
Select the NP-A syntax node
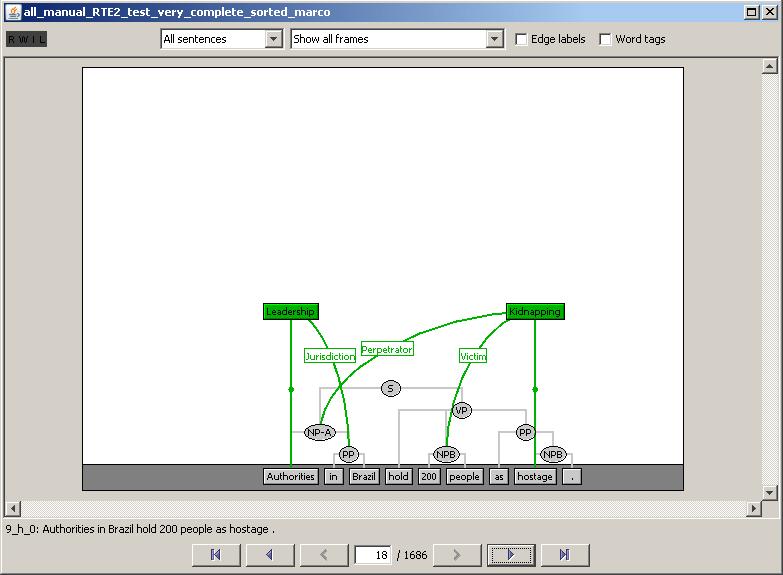coord(320,432)
